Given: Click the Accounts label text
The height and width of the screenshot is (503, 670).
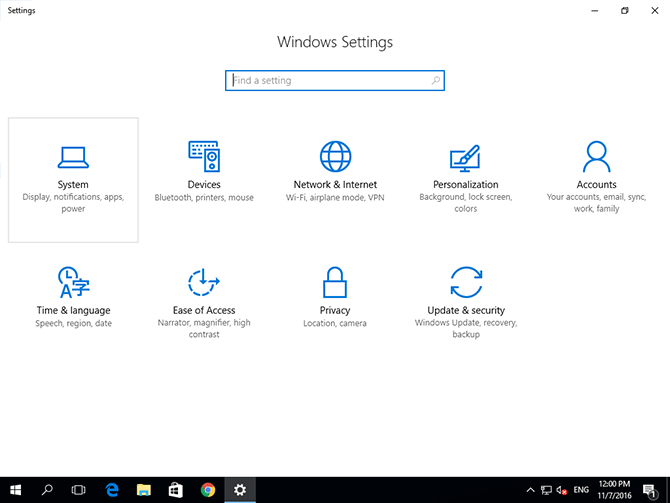Looking at the screenshot, I should tap(597, 185).
